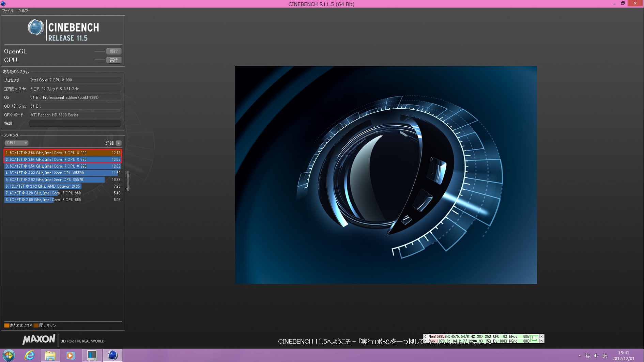Open the ファイル menu
This screenshot has width=644, height=362.
8,11
